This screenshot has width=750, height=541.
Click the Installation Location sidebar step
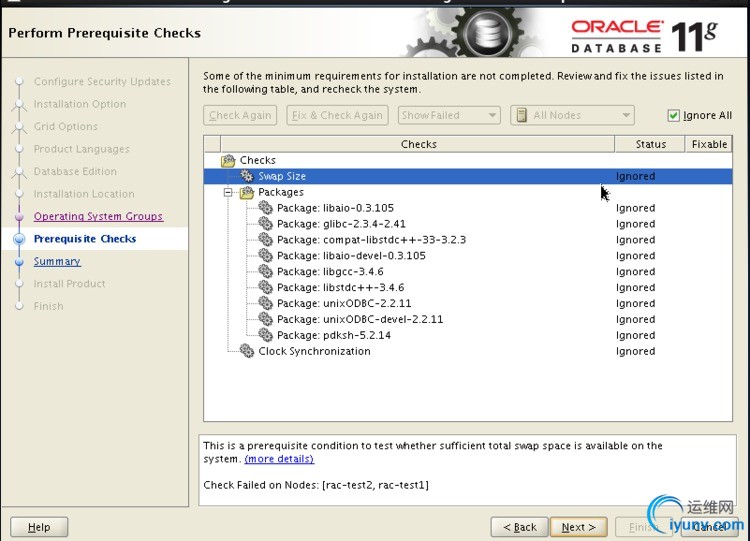(84, 194)
